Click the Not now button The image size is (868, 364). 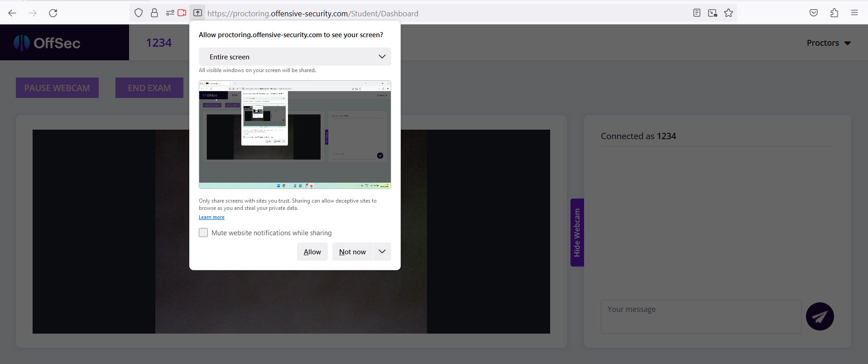tap(352, 252)
